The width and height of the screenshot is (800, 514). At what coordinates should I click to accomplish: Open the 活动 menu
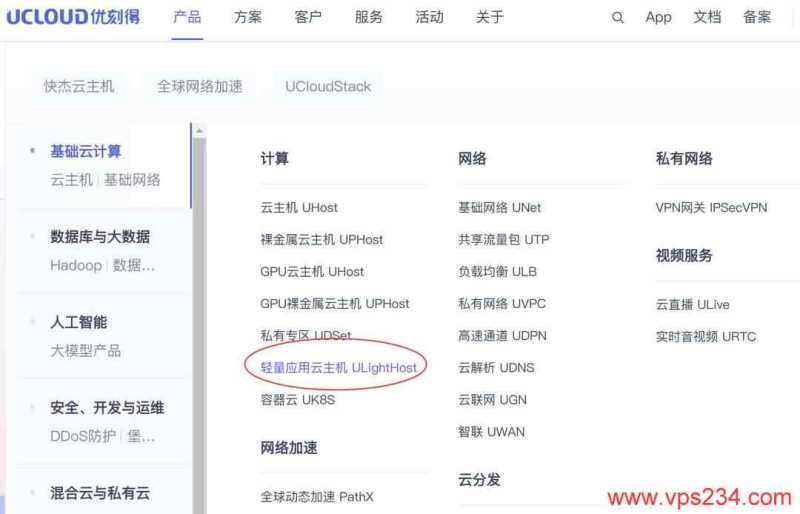pyautogui.click(x=430, y=17)
